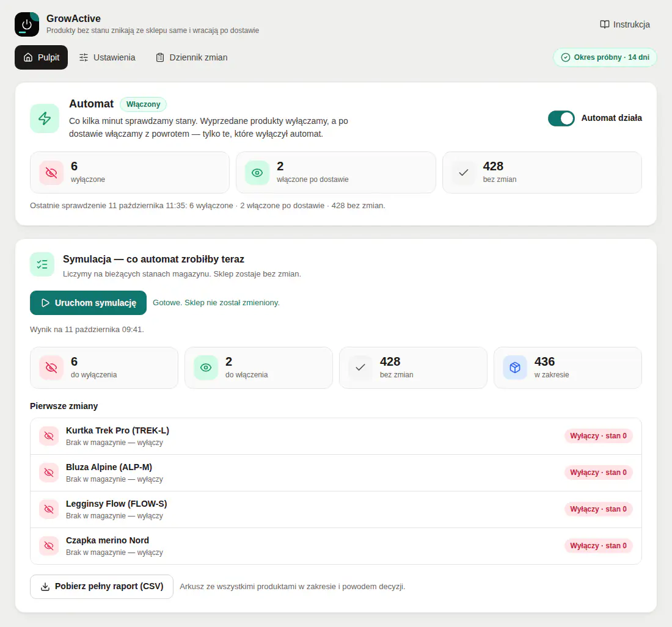
Task: Open the Instrukcja link
Action: point(624,24)
